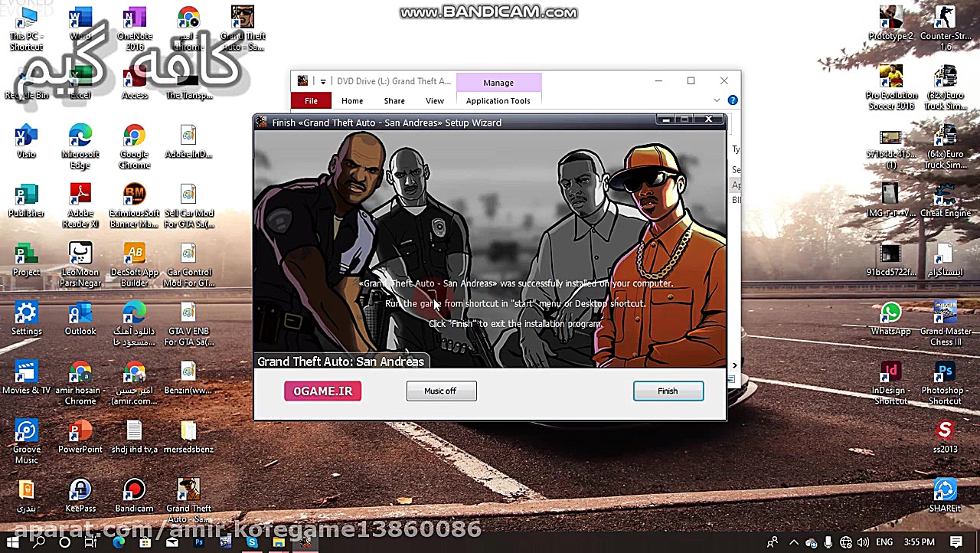
Task: Select the Grand Theft Auto San Andreas desktop shortcut near Bandicam
Action: click(x=188, y=501)
